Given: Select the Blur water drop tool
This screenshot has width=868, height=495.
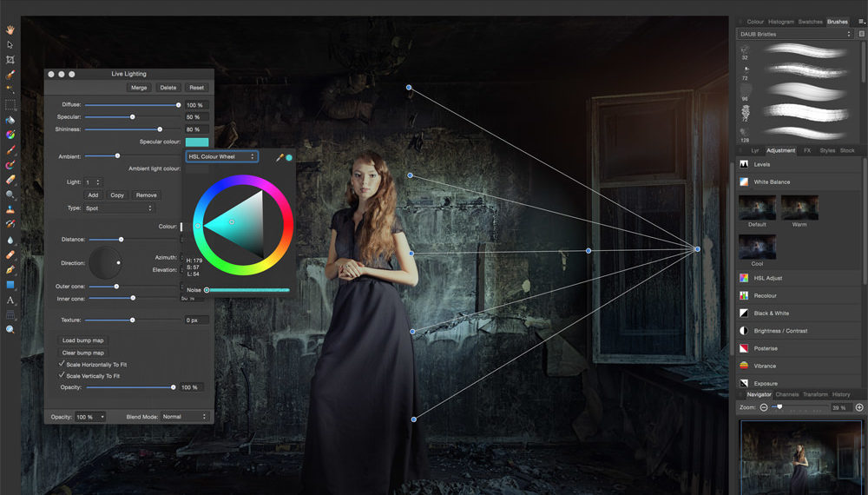Looking at the screenshot, I should pos(10,240).
